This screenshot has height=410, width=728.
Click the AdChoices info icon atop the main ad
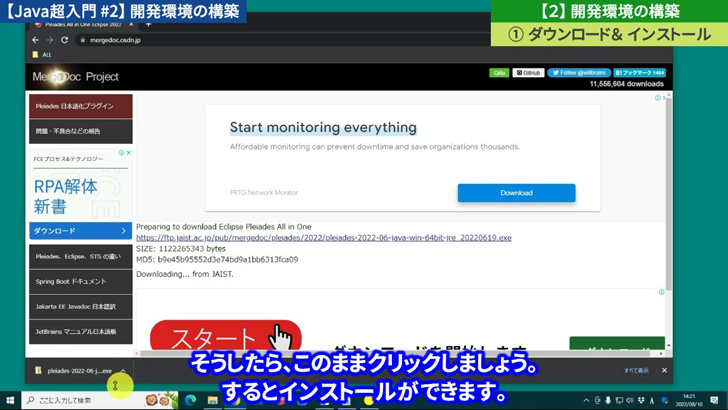pos(657,98)
